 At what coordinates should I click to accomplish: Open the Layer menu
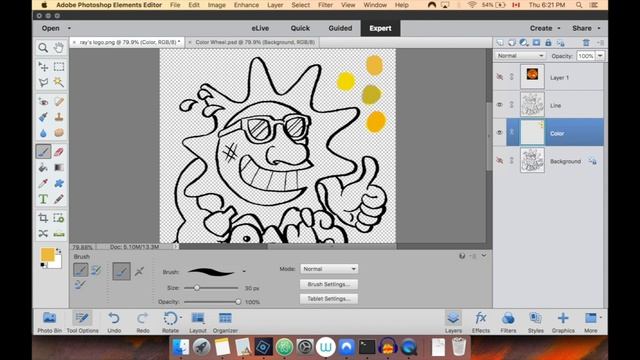click(x=275, y=5)
